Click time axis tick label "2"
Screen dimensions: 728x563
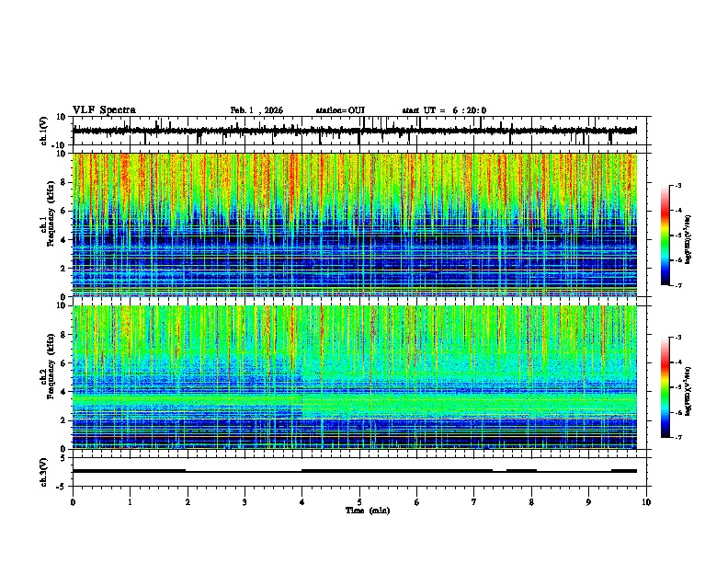pos(188,502)
